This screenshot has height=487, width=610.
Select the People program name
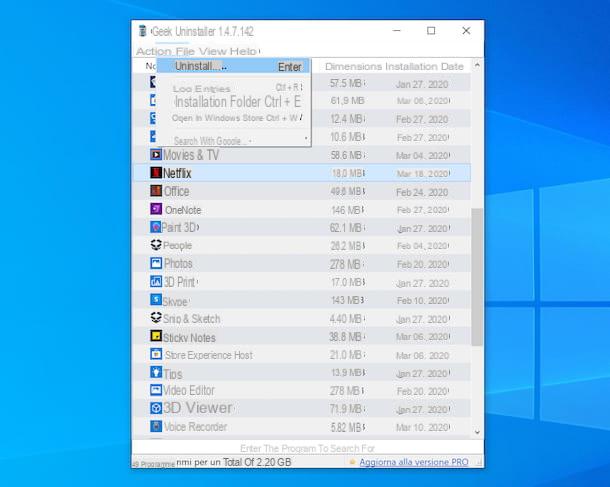click(x=177, y=245)
